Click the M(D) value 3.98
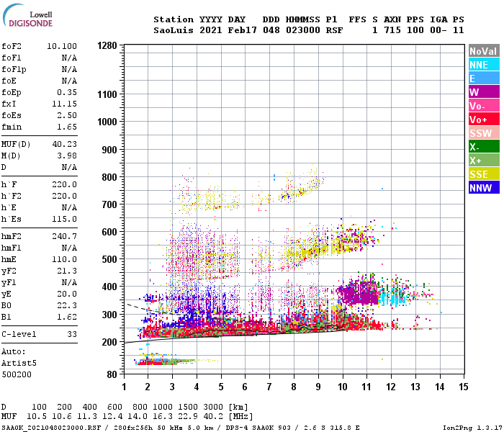504x432 pixels. click(x=67, y=156)
